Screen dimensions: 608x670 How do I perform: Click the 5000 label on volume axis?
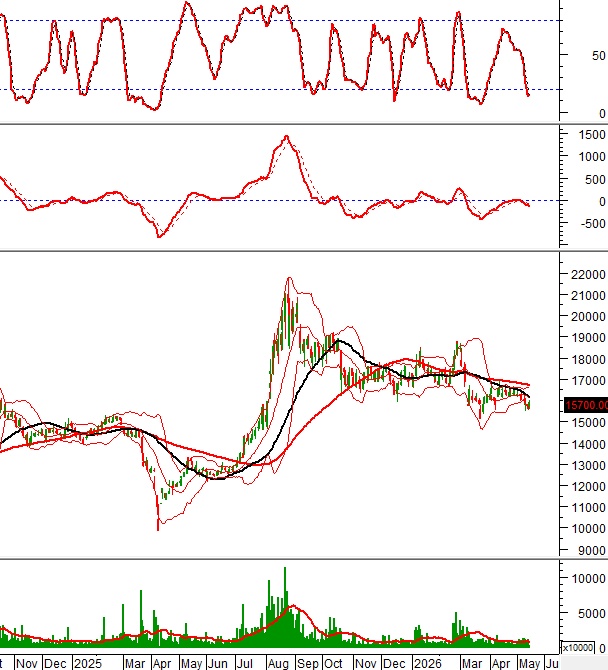[x=592, y=614]
